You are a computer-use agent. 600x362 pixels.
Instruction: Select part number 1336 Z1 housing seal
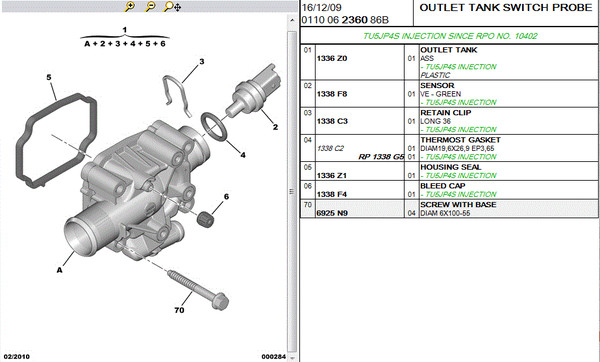point(332,176)
